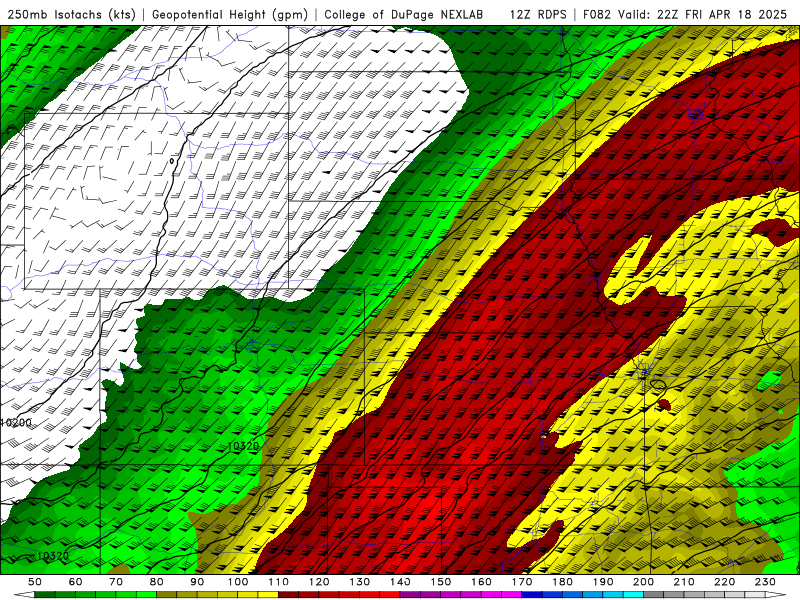Select the purple swatch just after 140
This screenshot has width=800, height=600.
pos(410,595)
